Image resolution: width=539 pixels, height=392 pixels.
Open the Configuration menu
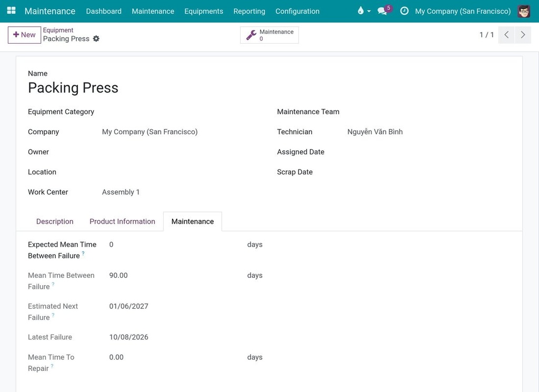(297, 11)
